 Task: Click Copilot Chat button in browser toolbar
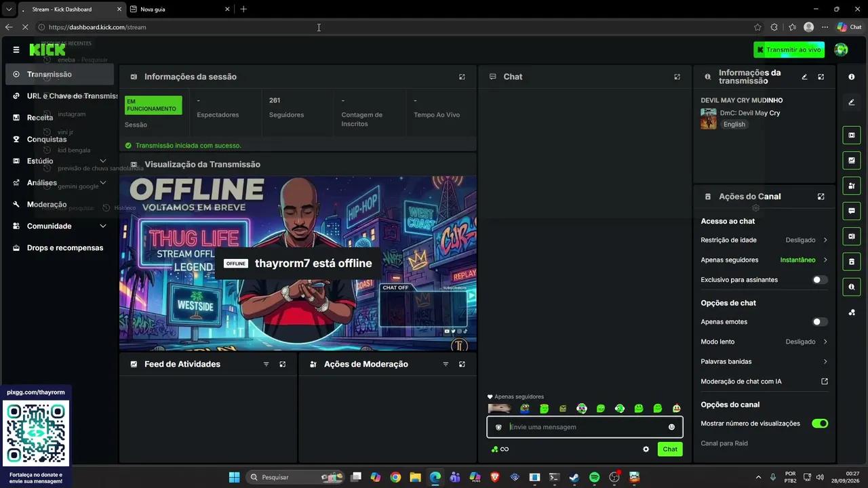pyautogui.click(x=849, y=27)
